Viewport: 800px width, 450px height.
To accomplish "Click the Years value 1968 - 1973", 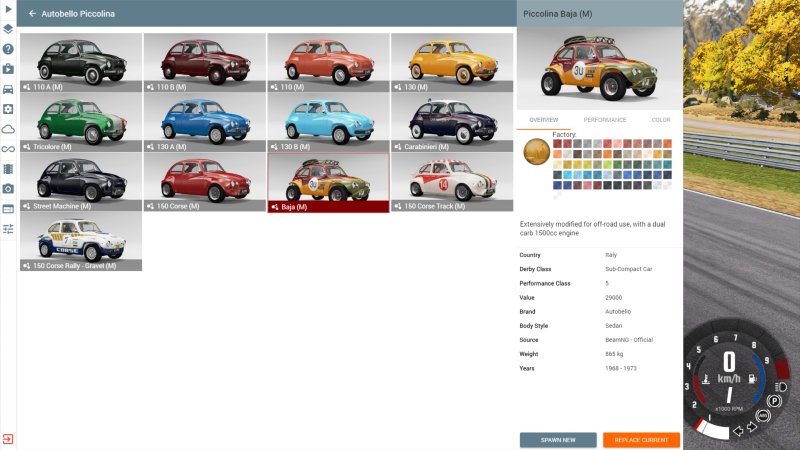I will (621, 368).
